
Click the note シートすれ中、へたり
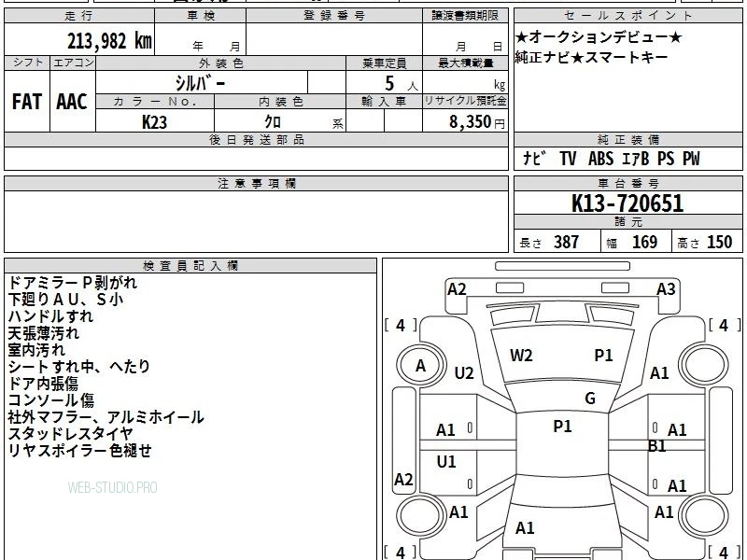79,366
